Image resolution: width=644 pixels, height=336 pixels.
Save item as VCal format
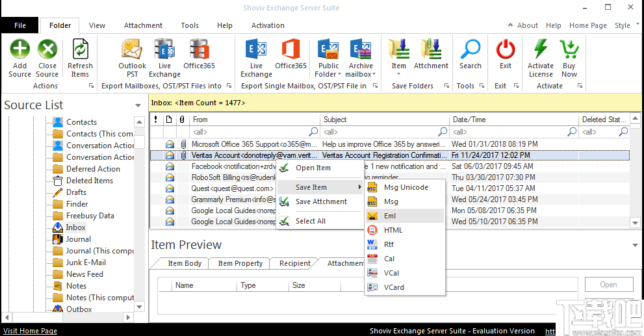click(405, 273)
